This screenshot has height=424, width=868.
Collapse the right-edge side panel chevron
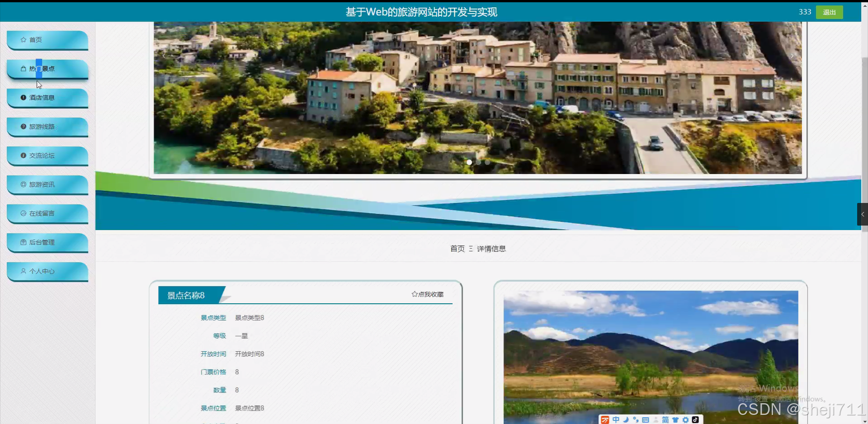tap(863, 214)
